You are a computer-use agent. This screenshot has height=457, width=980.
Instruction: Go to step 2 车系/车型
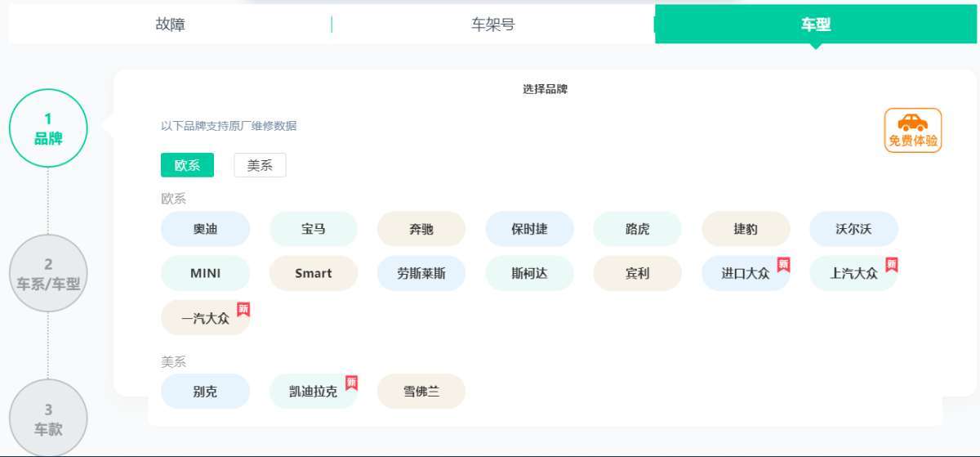pyautogui.click(x=48, y=274)
